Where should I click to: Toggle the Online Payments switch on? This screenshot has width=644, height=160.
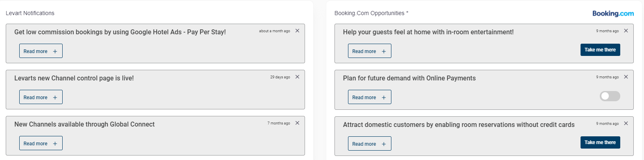click(x=610, y=96)
